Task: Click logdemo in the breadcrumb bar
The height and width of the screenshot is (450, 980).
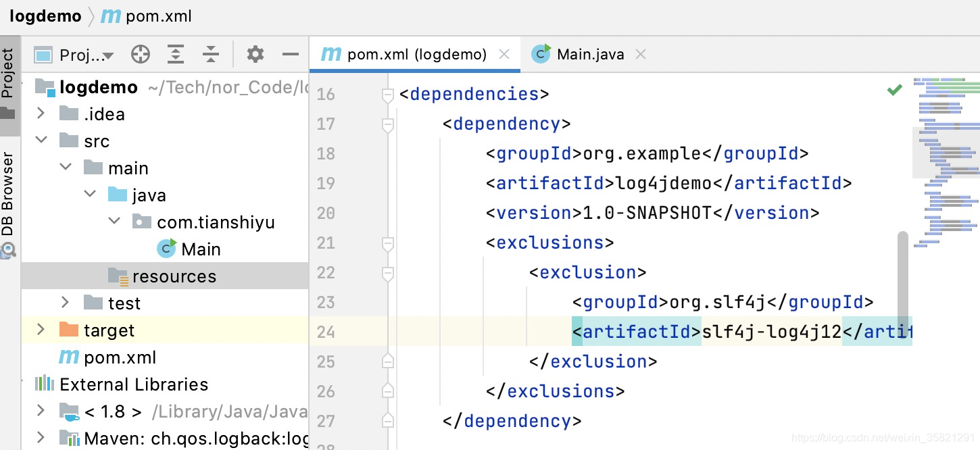Action: tap(45, 16)
